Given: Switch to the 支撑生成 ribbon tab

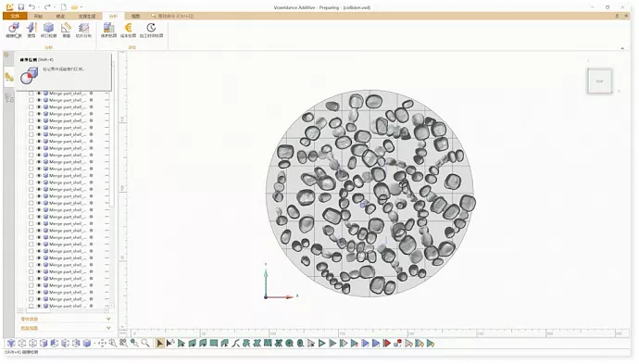Looking at the screenshot, I should [86, 16].
